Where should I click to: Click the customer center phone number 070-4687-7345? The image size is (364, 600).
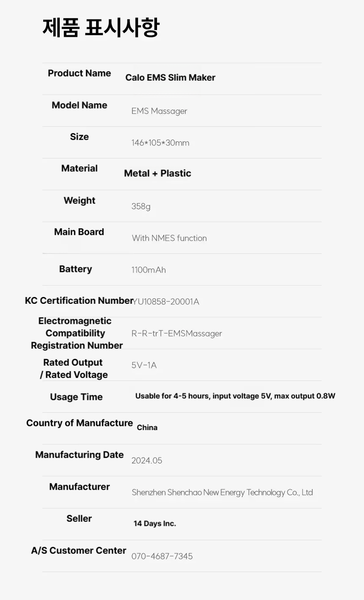point(162,556)
